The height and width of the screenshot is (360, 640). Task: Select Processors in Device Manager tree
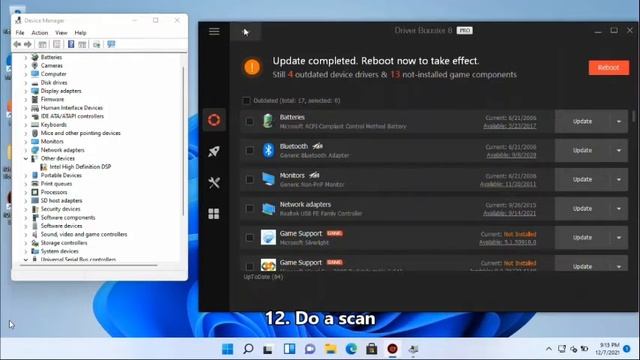tap(54, 192)
